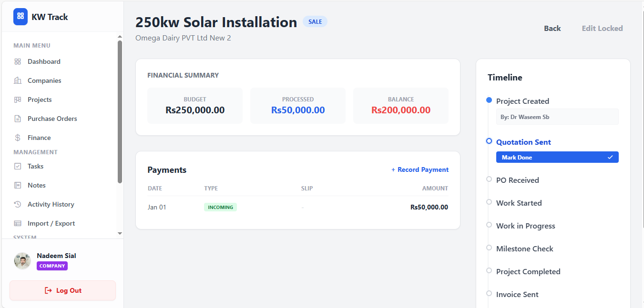The height and width of the screenshot is (308, 644).
Task: Click the Activity History clock icon
Action: (x=18, y=204)
